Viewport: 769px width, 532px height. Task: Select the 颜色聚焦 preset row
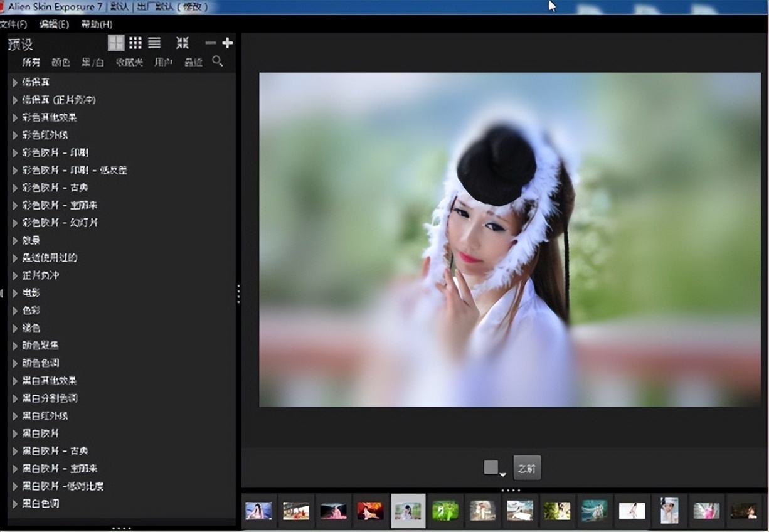pos(122,346)
